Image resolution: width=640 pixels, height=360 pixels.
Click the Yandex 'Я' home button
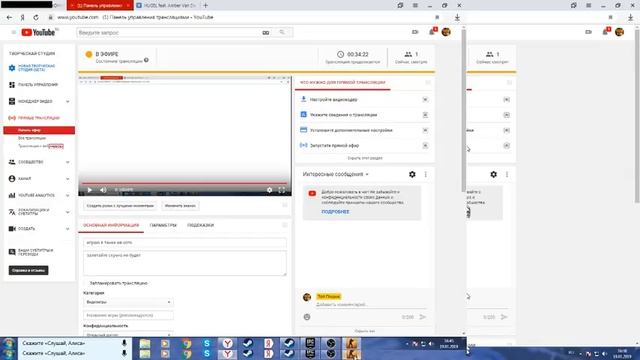pyautogui.click(x=22, y=18)
